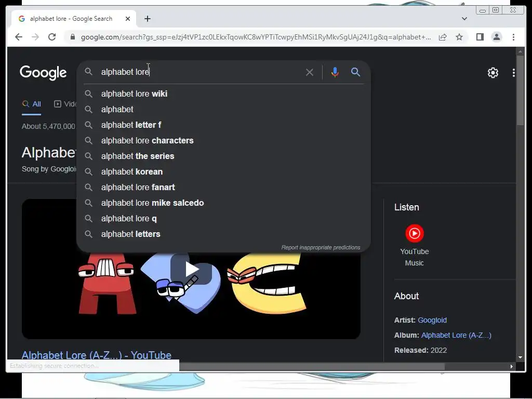Open a new tab with the plus button
Image resolution: width=532 pixels, height=399 pixels.
pyautogui.click(x=147, y=19)
